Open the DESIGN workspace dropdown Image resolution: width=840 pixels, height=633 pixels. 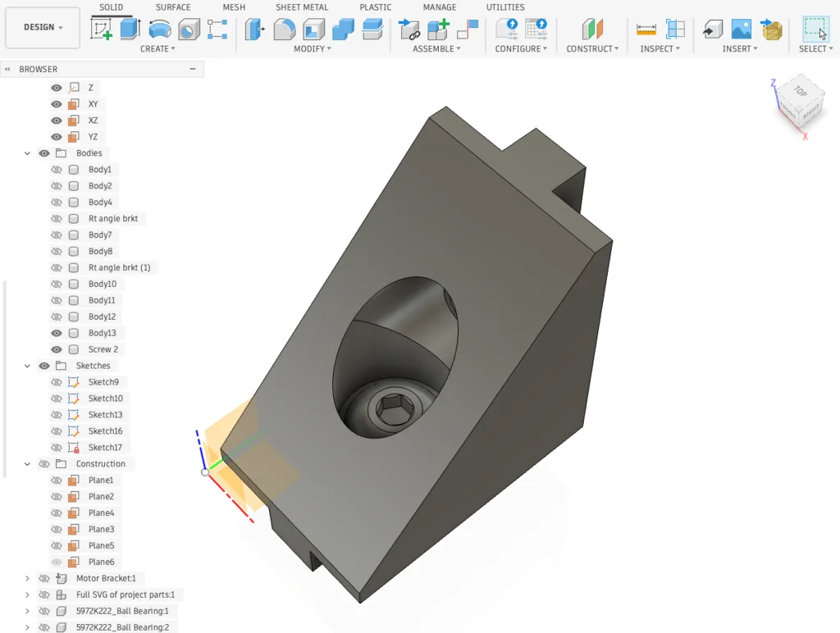[43, 27]
